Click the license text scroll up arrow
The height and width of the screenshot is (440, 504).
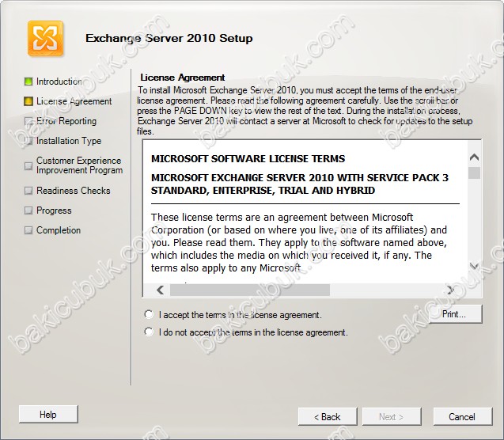pos(474,157)
